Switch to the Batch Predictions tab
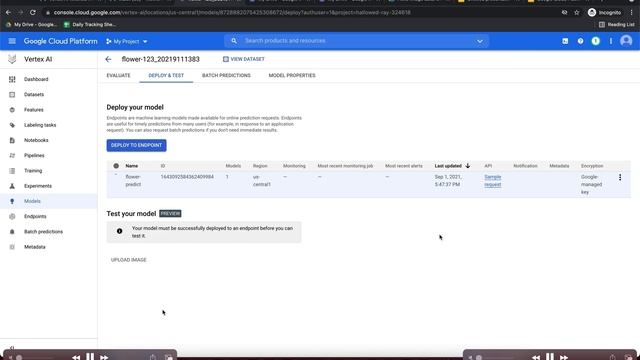 tap(226, 76)
